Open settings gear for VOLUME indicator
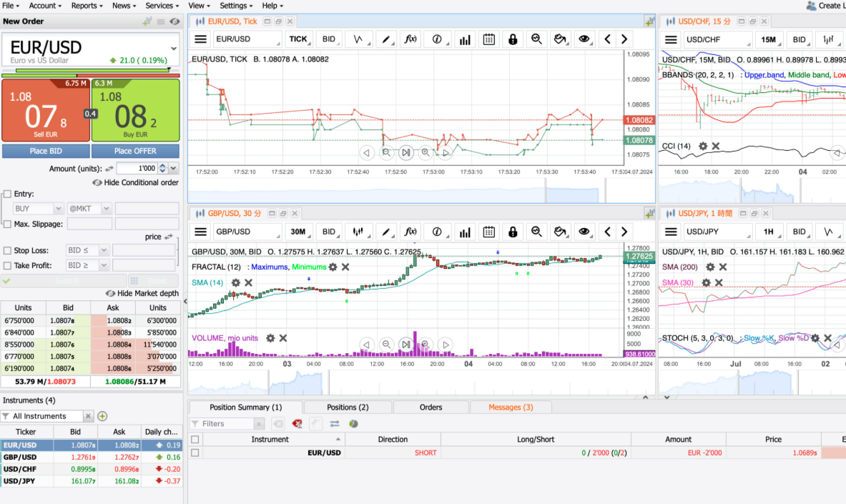Viewport: 846px width, 504px height. point(270,338)
